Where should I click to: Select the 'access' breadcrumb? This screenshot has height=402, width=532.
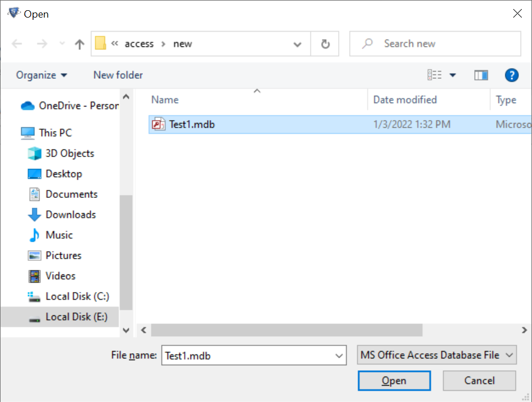pos(139,44)
